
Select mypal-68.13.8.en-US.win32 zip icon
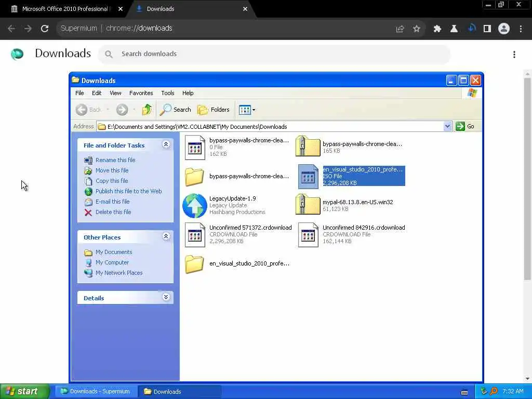coord(308,204)
